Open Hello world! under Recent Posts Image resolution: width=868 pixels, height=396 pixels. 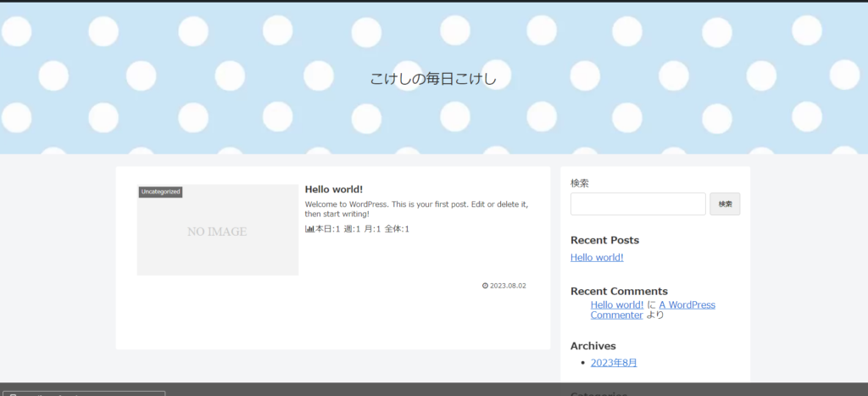click(597, 258)
